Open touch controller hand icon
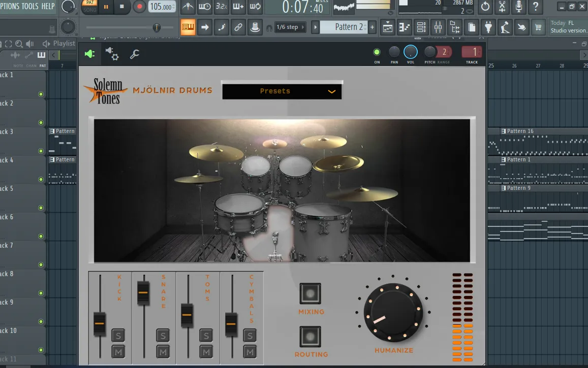 tap(521, 27)
